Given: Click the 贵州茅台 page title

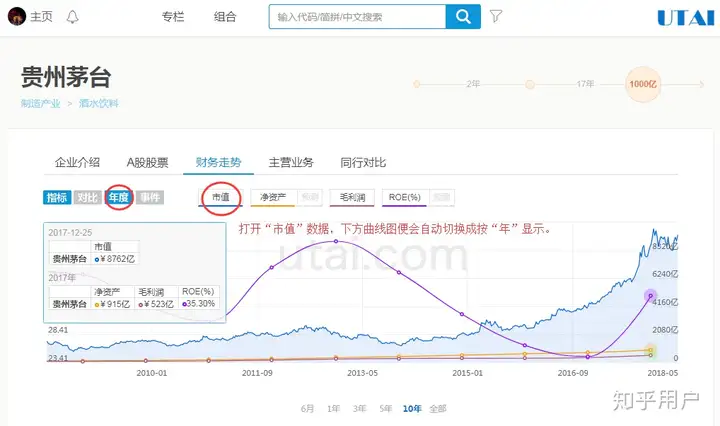Looking at the screenshot, I should tap(66, 77).
